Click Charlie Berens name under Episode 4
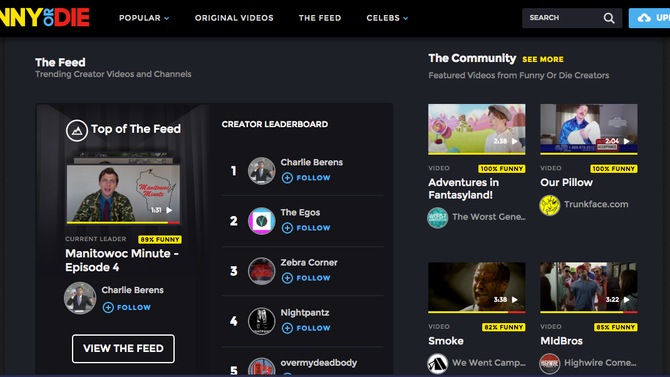670x377 pixels. point(132,290)
